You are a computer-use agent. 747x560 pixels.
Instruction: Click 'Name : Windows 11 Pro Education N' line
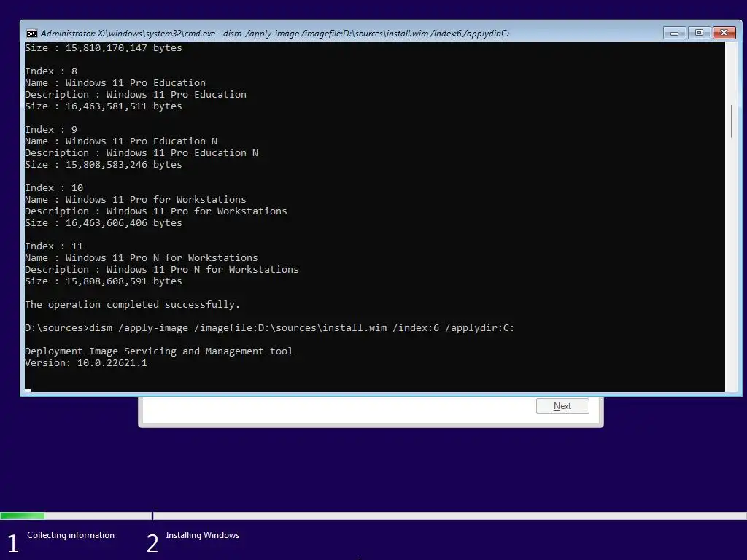tap(121, 141)
